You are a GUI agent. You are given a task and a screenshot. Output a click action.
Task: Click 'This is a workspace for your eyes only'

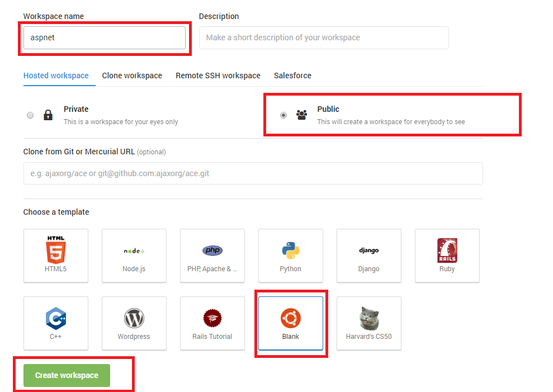click(x=121, y=122)
